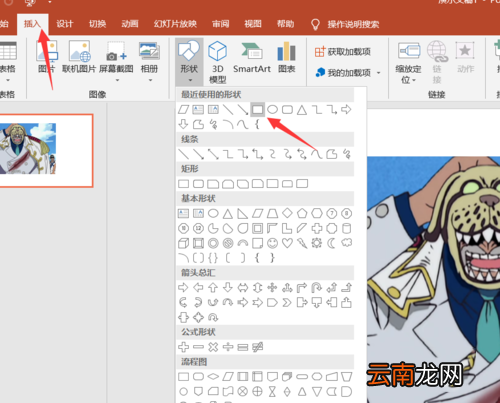Choose the smiley face basic shape

272,243
